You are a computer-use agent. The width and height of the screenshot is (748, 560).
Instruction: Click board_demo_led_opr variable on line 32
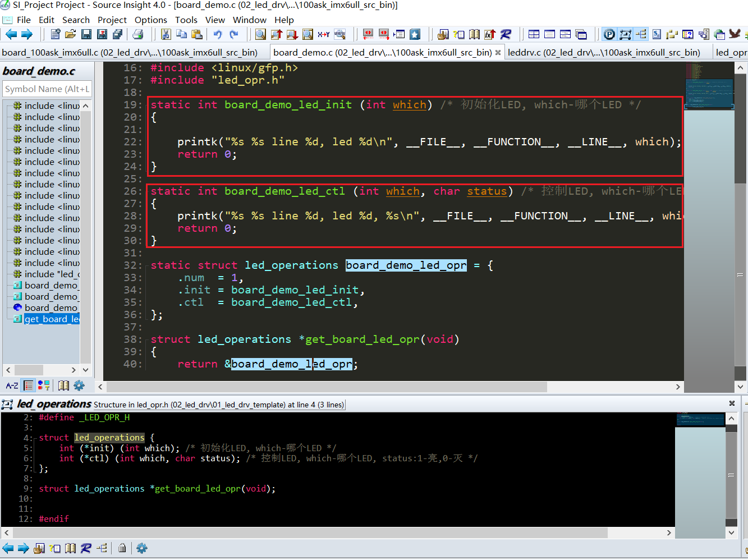[406, 265]
